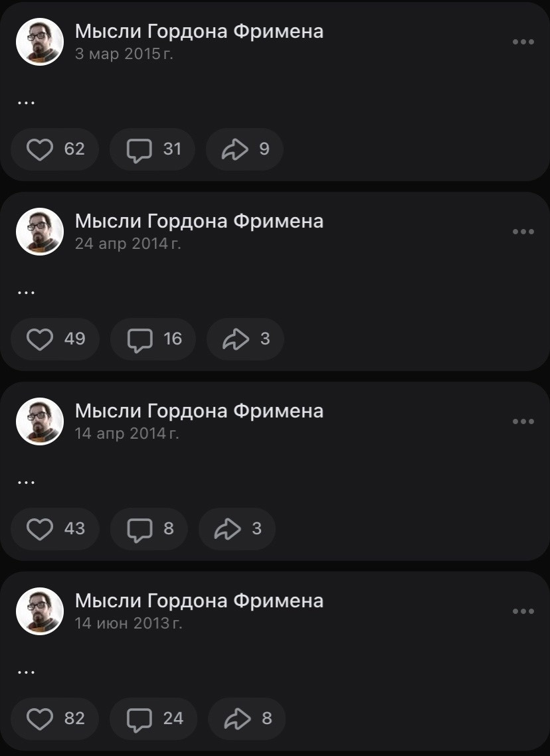Open the post dated 24 апр 2014 г.
This screenshot has height=756, width=550.
pos(128,244)
